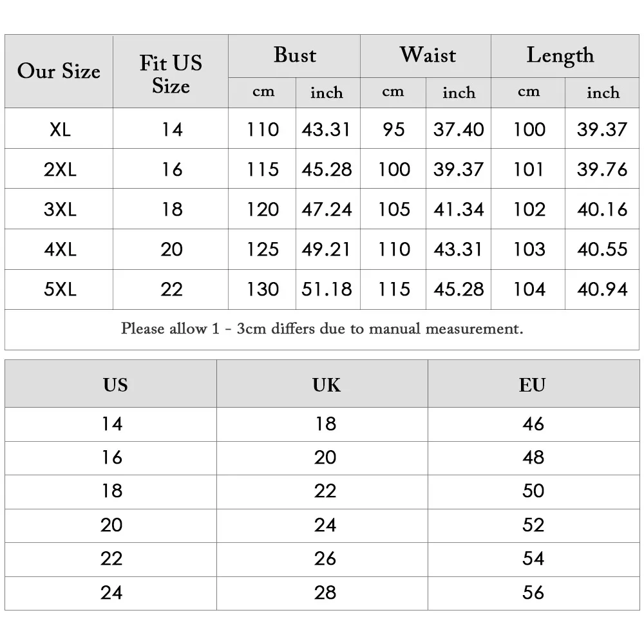This screenshot has height=644, width=644.
Task: Click the Waist header cell
Action: [426, 56]
